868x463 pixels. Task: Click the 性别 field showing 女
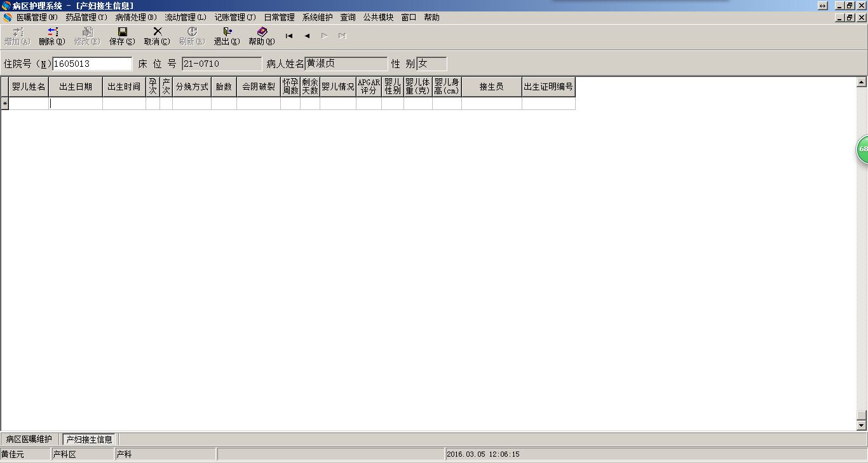(x=432, y=64)
